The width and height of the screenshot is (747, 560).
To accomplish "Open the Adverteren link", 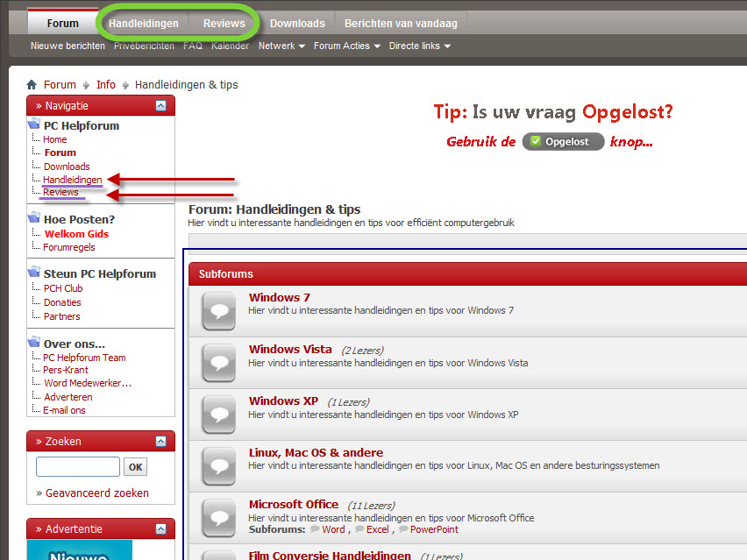I will (x=68, y=397).
